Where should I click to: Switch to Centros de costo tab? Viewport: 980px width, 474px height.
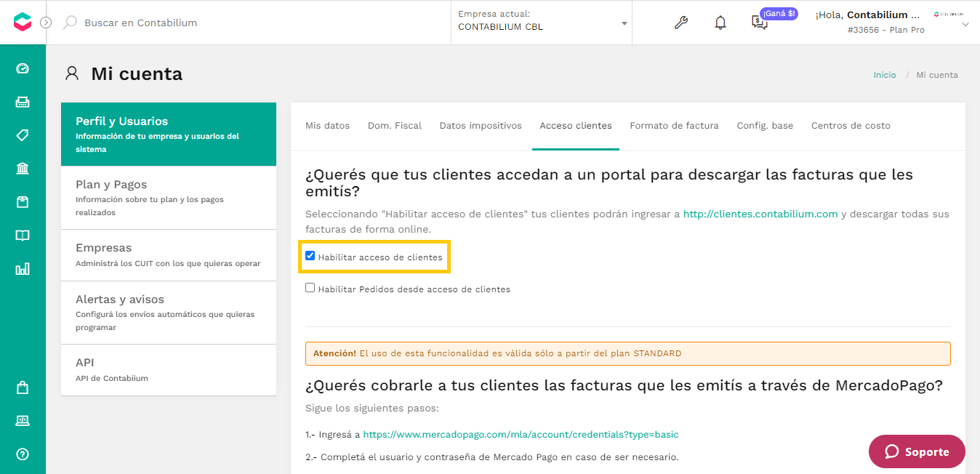(x=851, y=126)
